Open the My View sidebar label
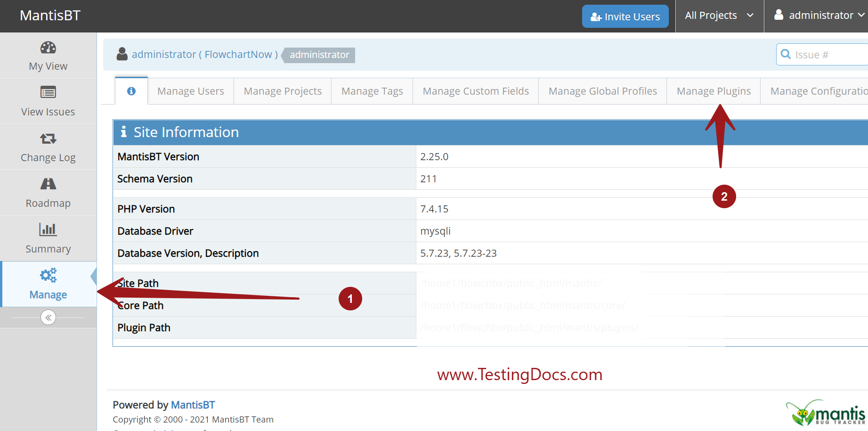 point(48,66)
